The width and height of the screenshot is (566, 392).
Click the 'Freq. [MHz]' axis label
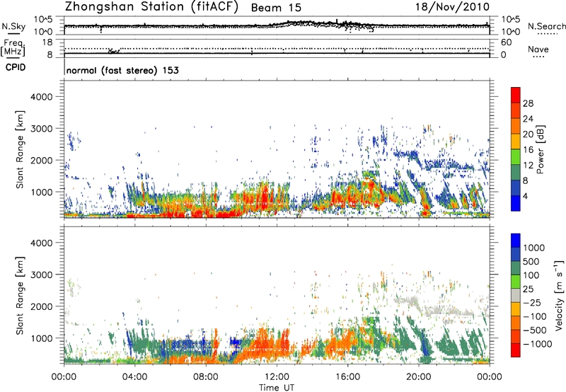tap(13, 47)
